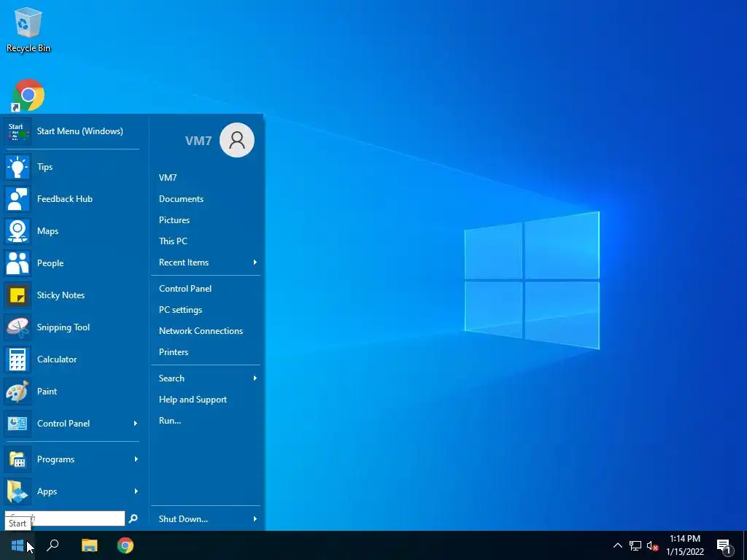
Task: Open the Calculator icon
Action: coord(18,359)
